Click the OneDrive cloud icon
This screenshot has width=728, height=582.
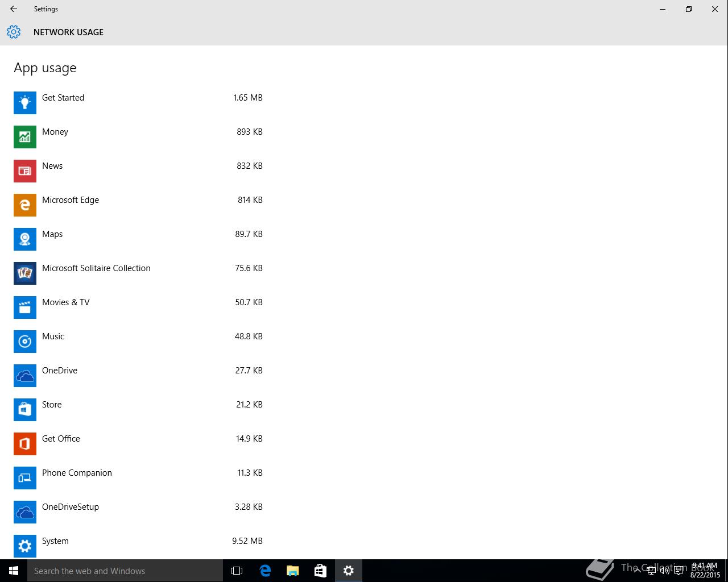[25, 375]
